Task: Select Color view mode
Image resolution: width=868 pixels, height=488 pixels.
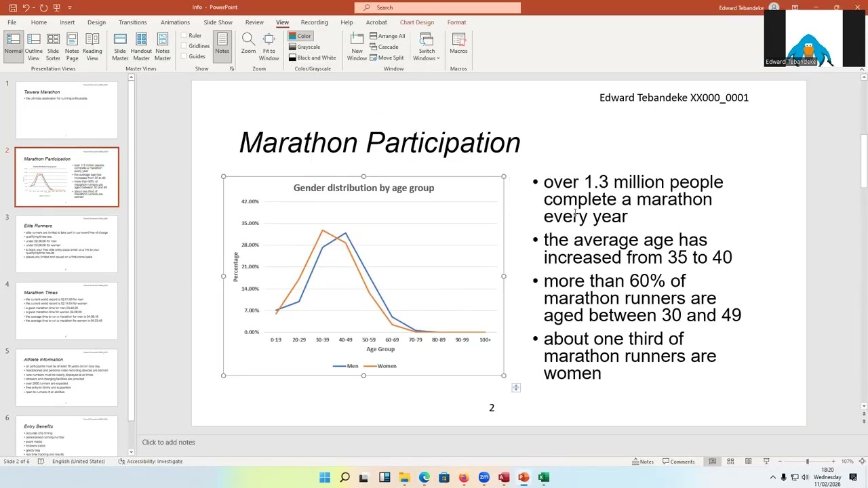Action: click(300, 36)
